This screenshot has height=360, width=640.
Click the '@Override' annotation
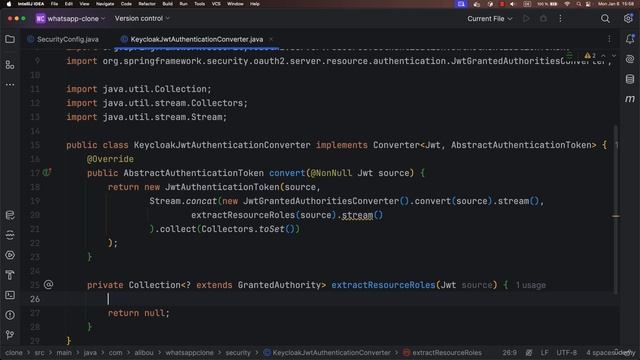[x=110, y=159]
